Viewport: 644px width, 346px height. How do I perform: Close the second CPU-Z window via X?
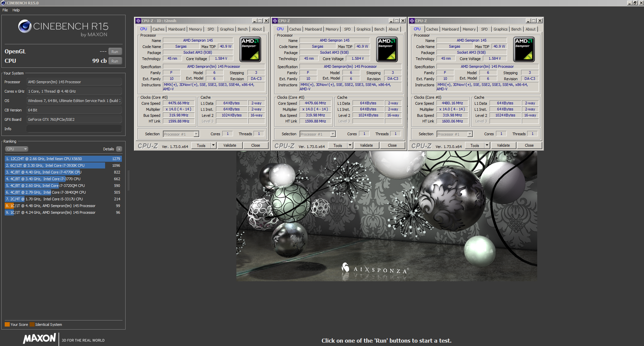tap(403, 21)
